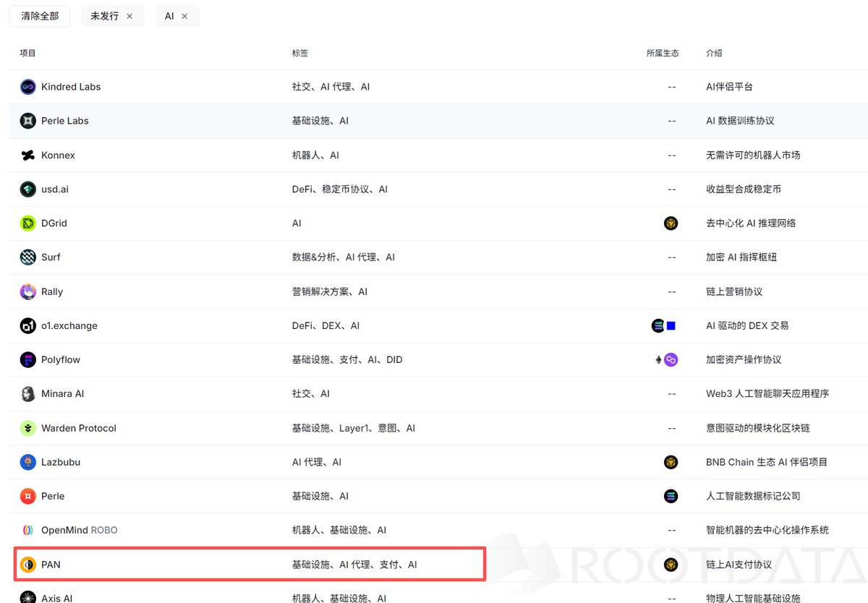Click the Surf logo icon
The width and height of the screenshot is (868, 603).
point(27,257)
